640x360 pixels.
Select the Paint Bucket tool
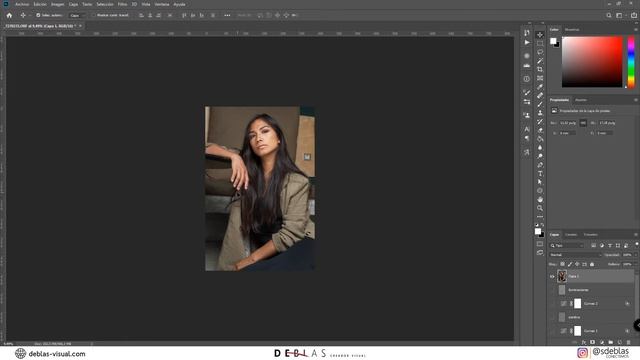(540, 139)
